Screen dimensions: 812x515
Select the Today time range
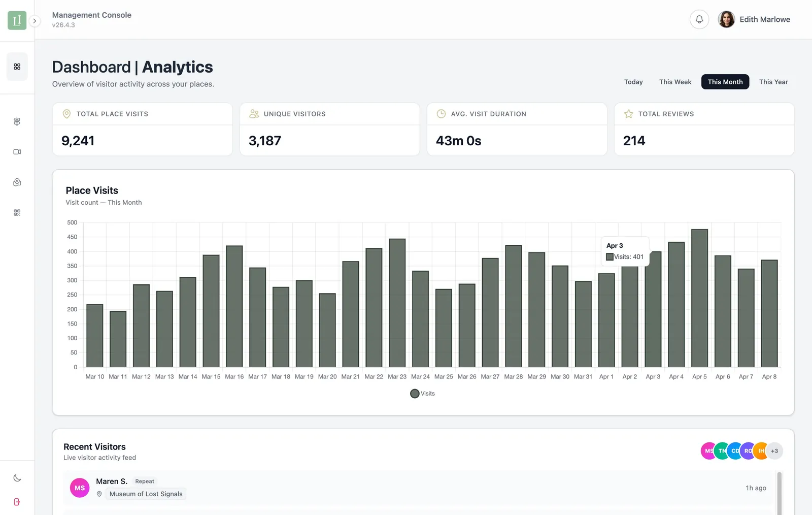(x=633, y=82)
